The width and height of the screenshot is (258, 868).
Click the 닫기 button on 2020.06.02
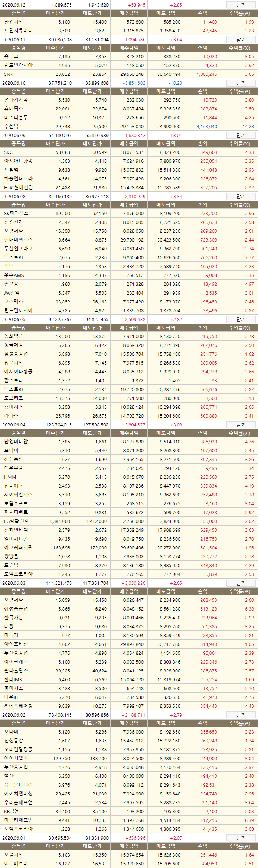click(241, 715)
